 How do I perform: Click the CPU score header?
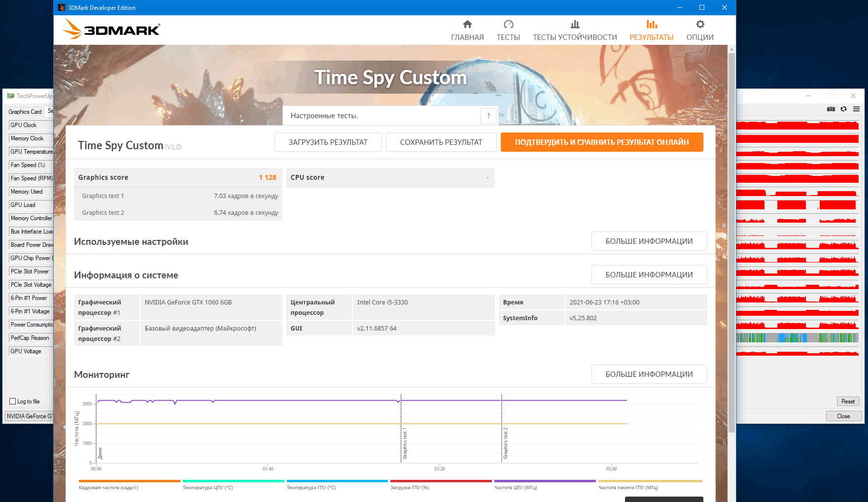pos(390,177)
